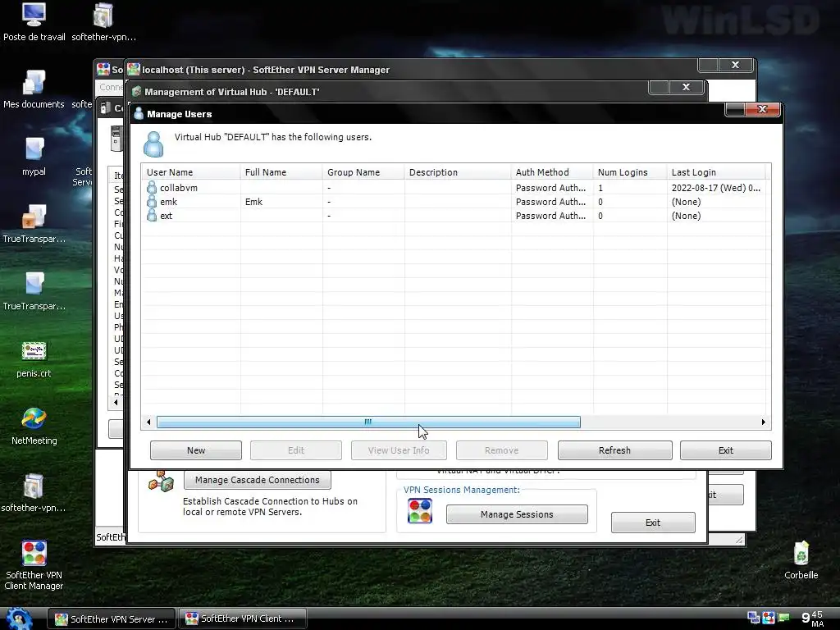Click the disabled Edit button
Image resolution: width=840 pixels, height=630 pixels.
pos(295,450)
